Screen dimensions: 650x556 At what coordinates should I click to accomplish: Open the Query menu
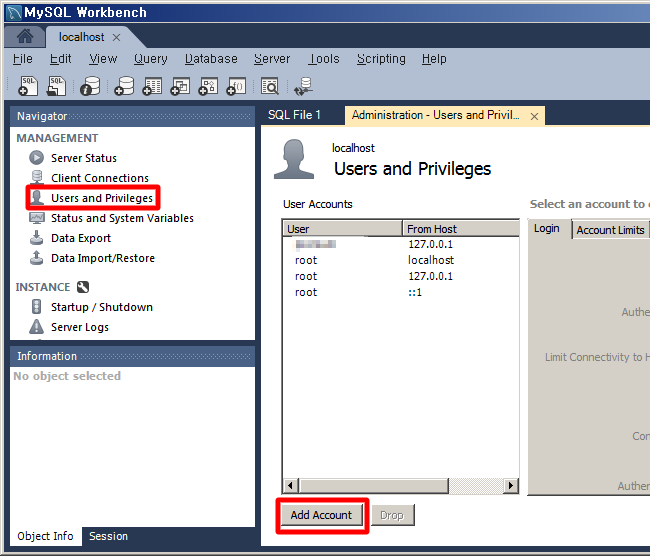pyautogui.click(x=150, y=59)
